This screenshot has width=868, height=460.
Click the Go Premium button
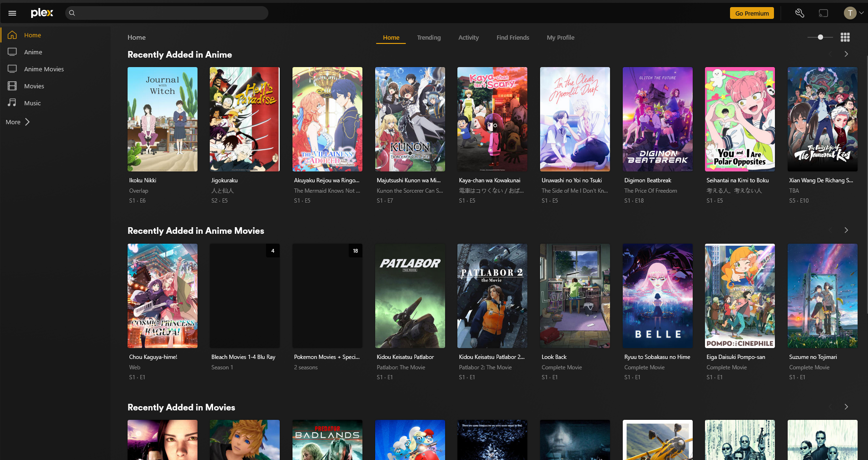tap(751, 13)
